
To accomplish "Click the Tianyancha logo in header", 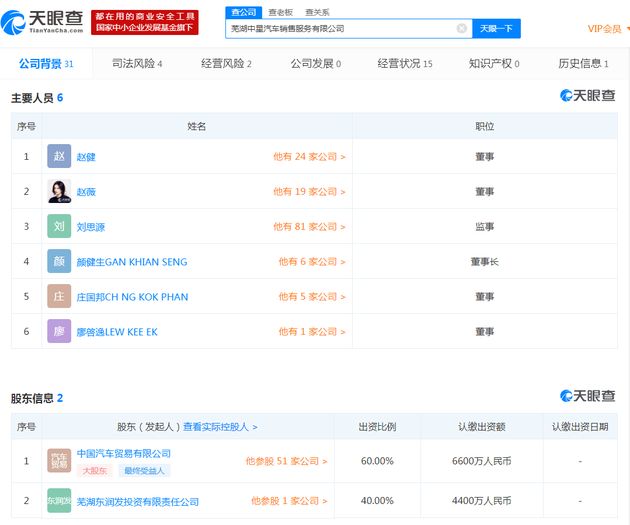I will 45,22.
